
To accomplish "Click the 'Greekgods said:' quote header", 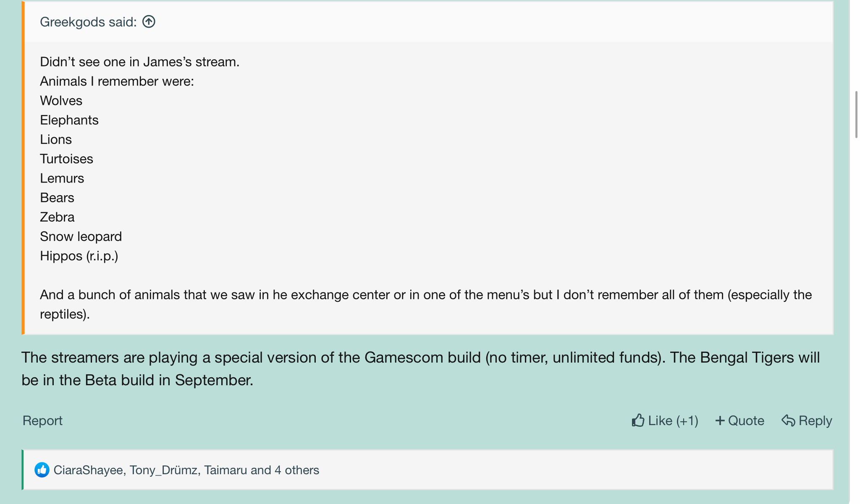I will pyautogui.click(x=88, y=22).
